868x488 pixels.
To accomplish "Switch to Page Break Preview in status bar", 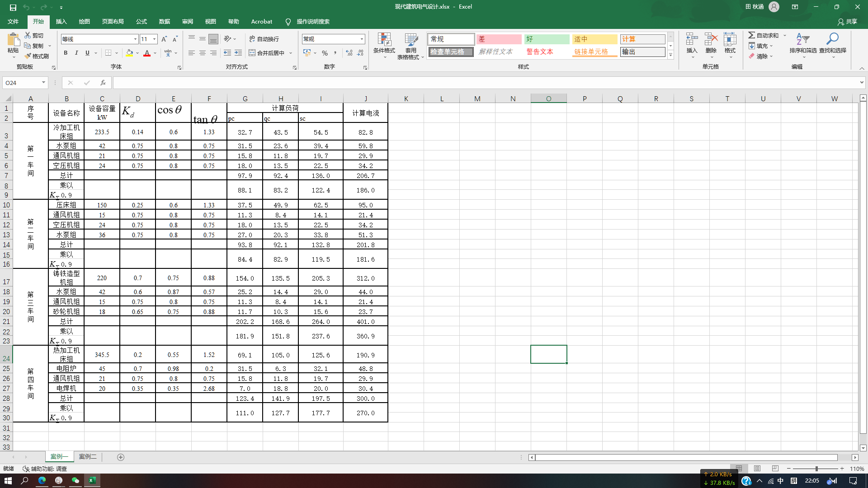I will pos(775,469).
